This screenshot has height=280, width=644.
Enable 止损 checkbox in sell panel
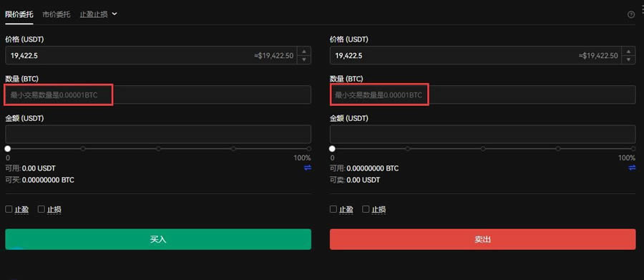click(x=366, y=209)
